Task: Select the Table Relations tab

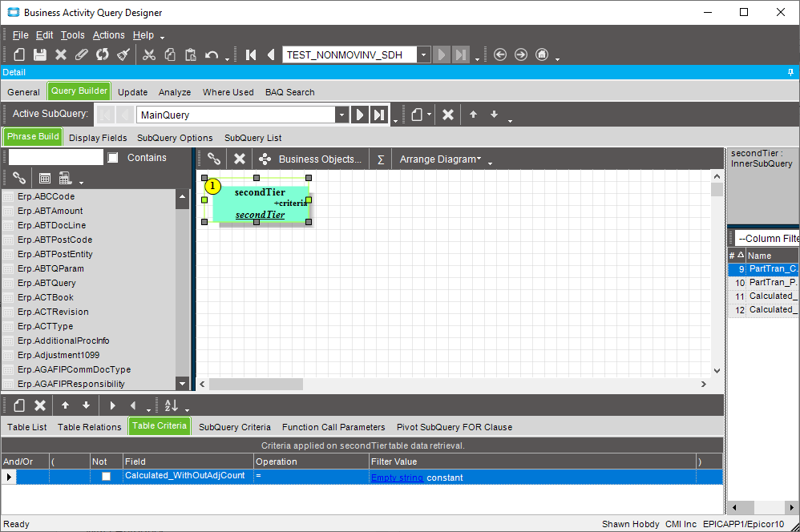Action: point(90,427)
